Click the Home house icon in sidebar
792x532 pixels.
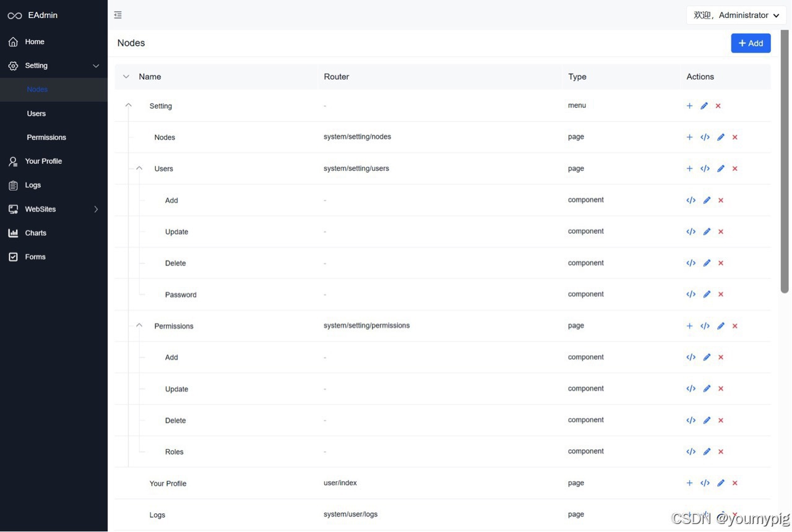[x=13, y=42]
